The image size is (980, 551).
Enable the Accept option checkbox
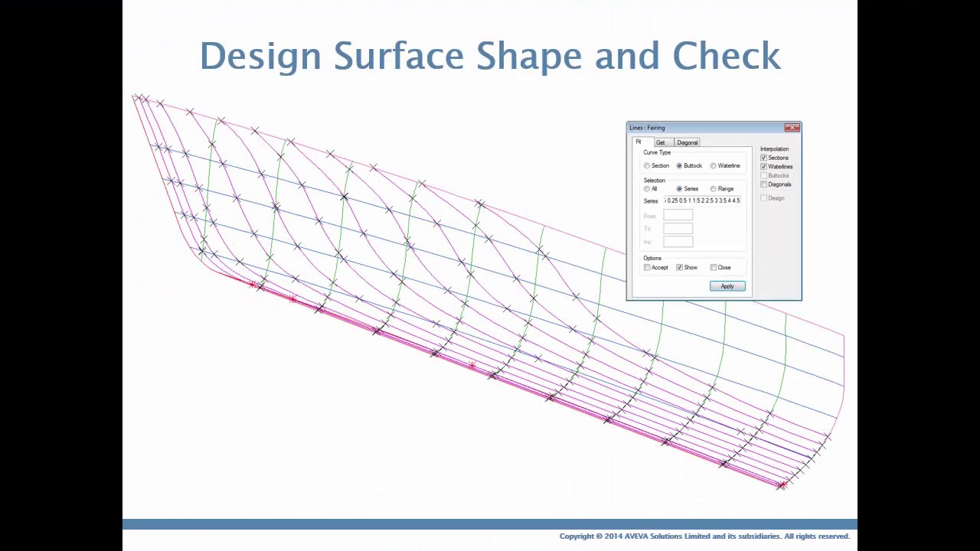coord(647,268)
